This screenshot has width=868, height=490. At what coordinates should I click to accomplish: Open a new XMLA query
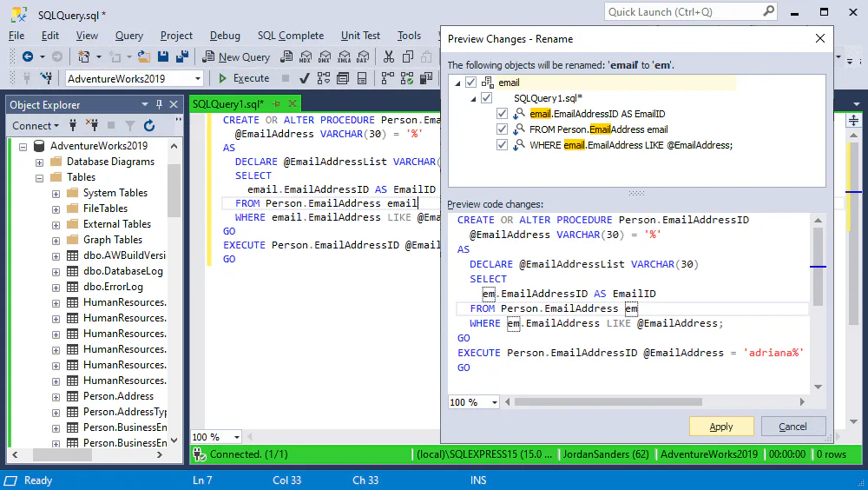[x=344, y=56]
